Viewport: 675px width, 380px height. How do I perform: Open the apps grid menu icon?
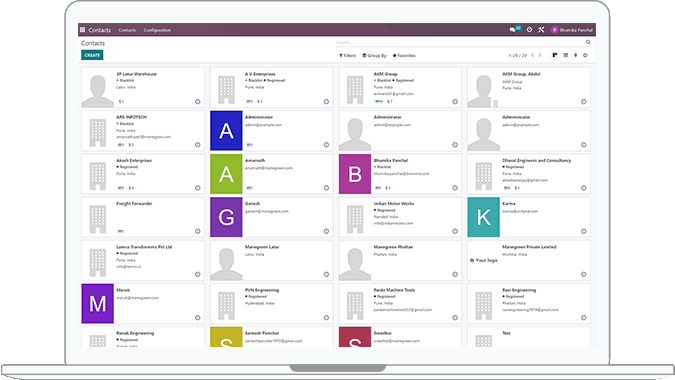(x=82, y=30)
